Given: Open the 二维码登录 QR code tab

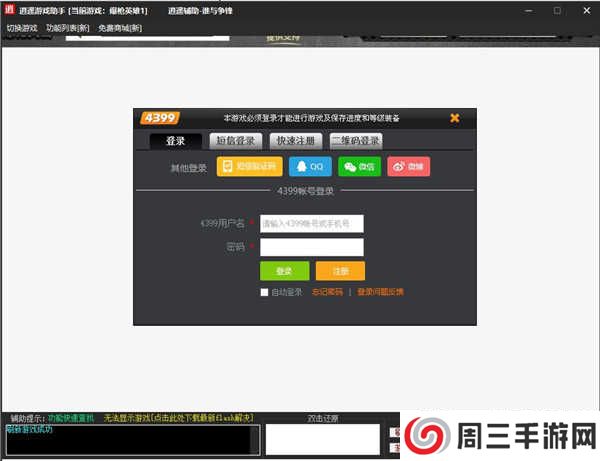Looking at the screenshot, I should point(358,141).
